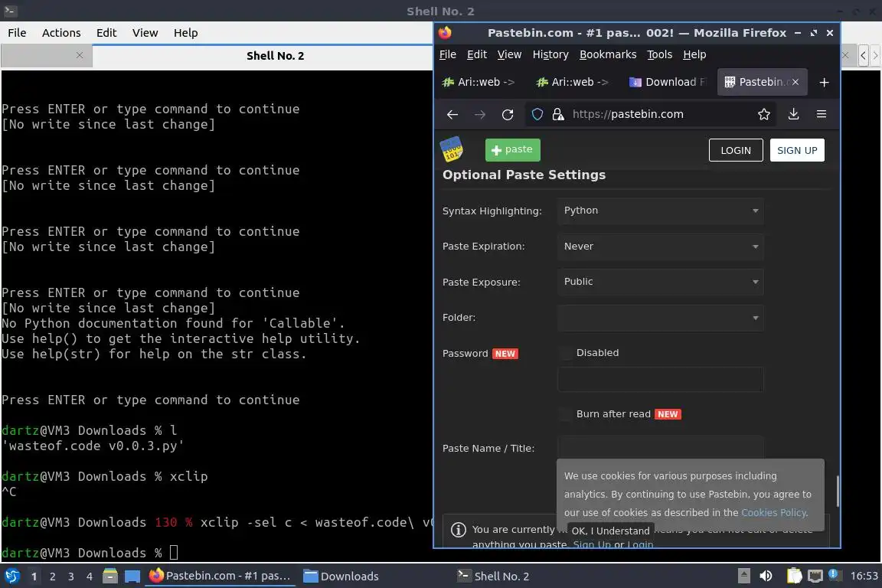Open the Firefox downloads panel
882x588 pixels.
pos(794,114)
